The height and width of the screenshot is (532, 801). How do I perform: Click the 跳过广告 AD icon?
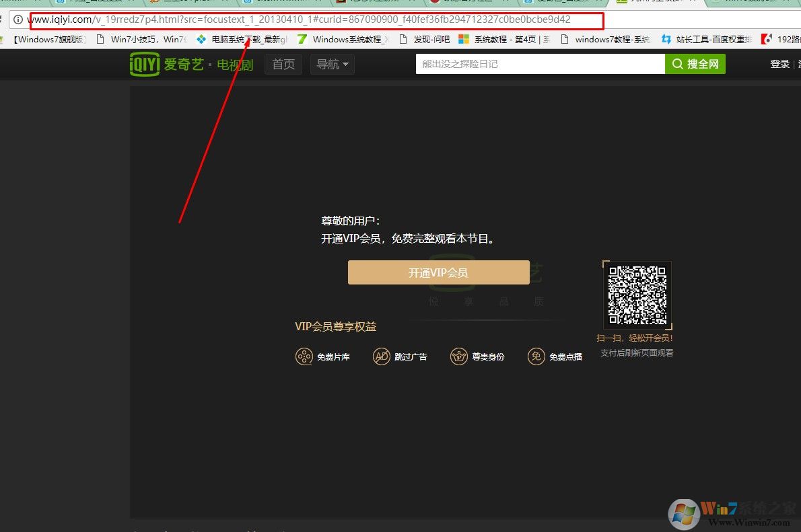click(x=382, y=356)
